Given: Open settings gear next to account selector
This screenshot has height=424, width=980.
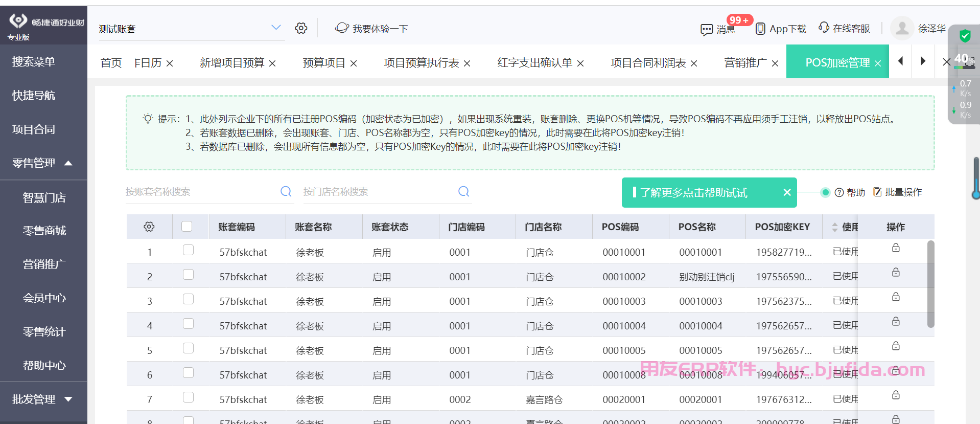Looking at the screenshot, I should click(301, 28).
